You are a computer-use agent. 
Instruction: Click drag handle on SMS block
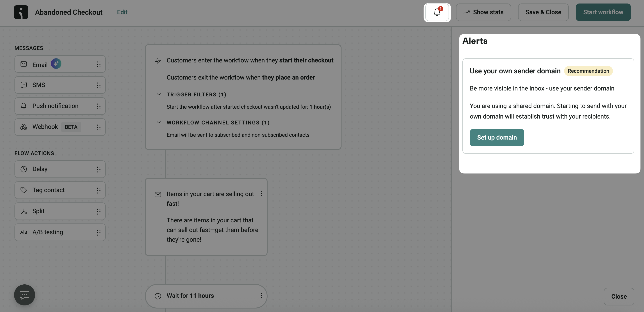99,85
